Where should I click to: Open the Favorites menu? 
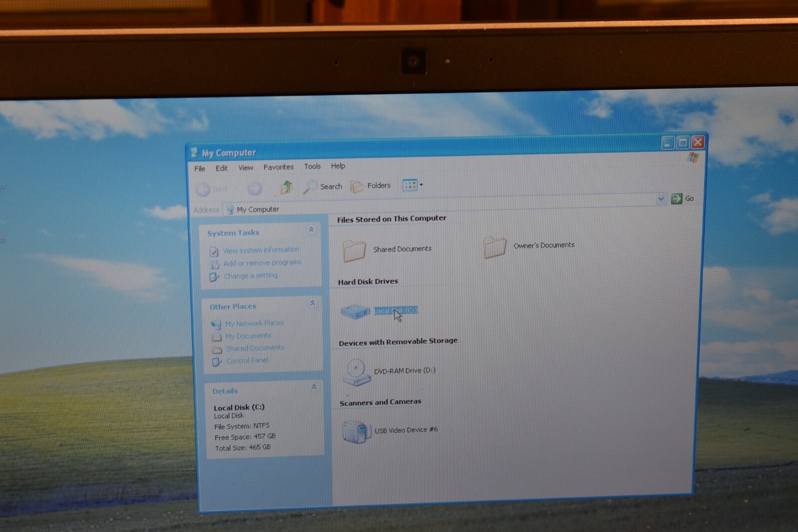coord(278,167)
